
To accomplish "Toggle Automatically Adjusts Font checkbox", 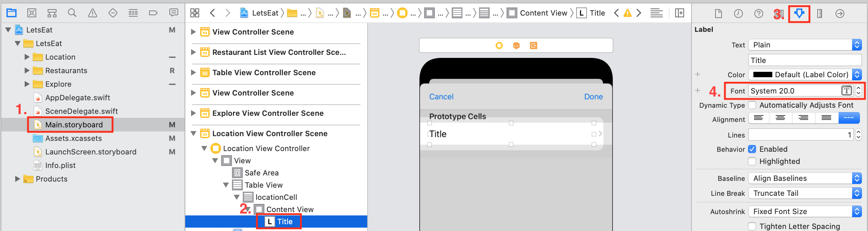I will pos(752,105).
